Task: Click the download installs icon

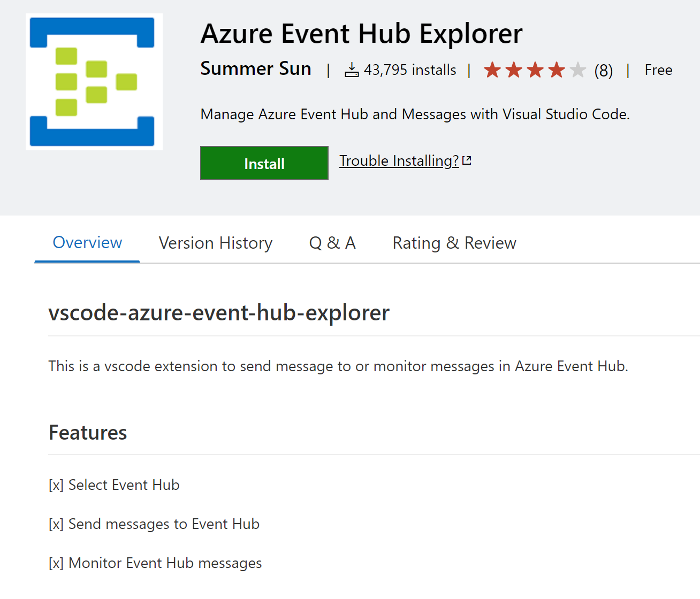Action: coord(352,70)
